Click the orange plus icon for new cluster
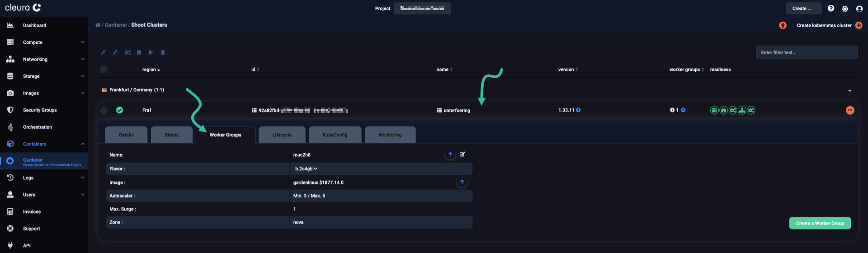 click(x=859, y=25)
